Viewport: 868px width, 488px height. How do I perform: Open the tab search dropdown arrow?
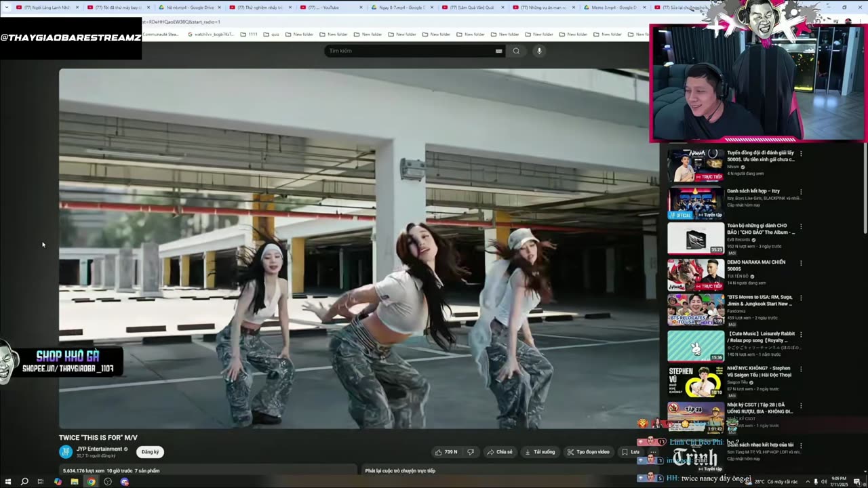pyautogui.click(x=7, y=7)
